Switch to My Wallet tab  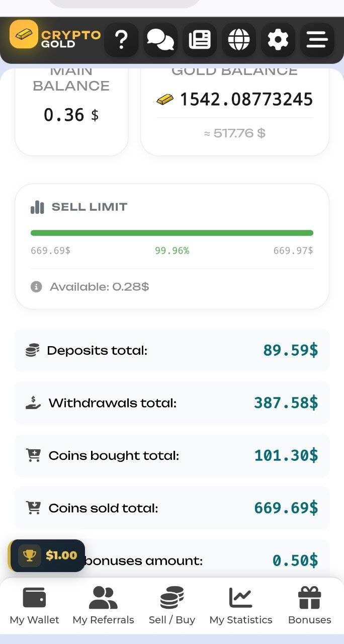point(34,606)
